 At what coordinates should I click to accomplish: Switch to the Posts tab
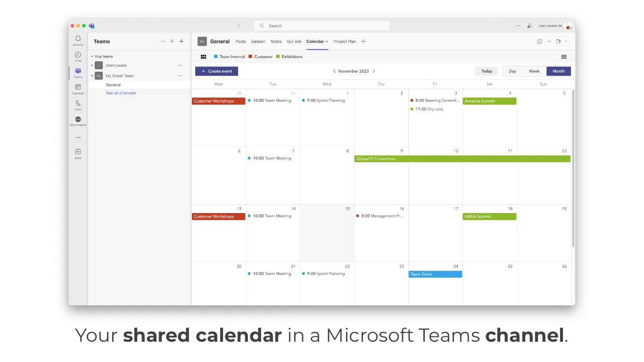tap(240, 41)
